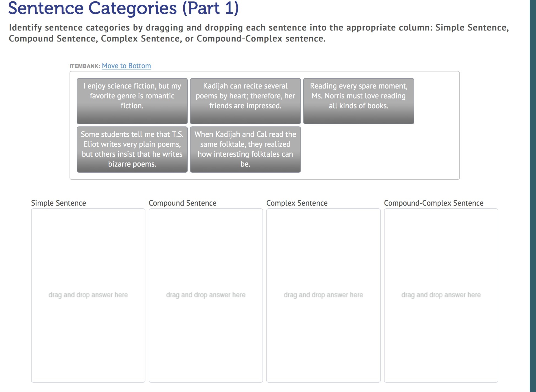Select the 'Kadijah can recite several poems' card

pos(245,101)
